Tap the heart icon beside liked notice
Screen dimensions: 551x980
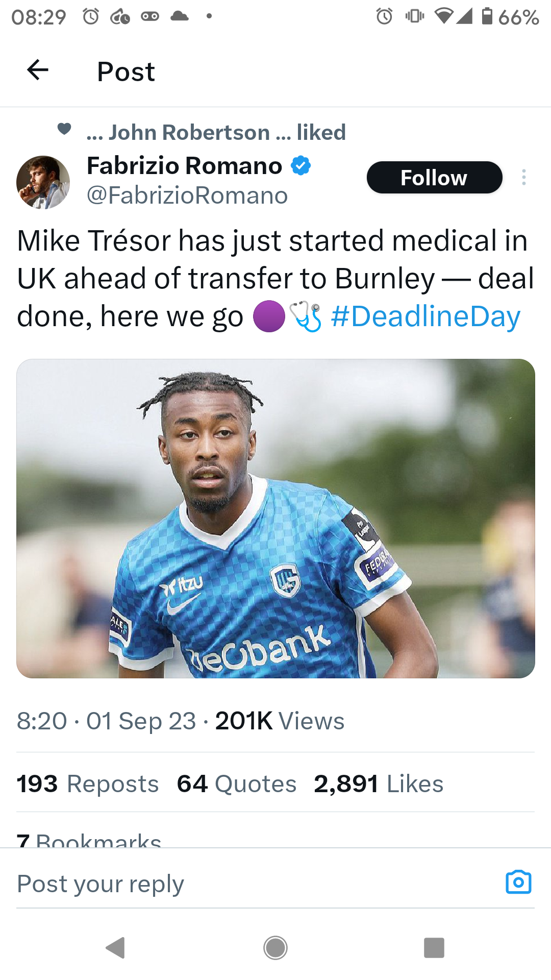(x=64, y=129)
